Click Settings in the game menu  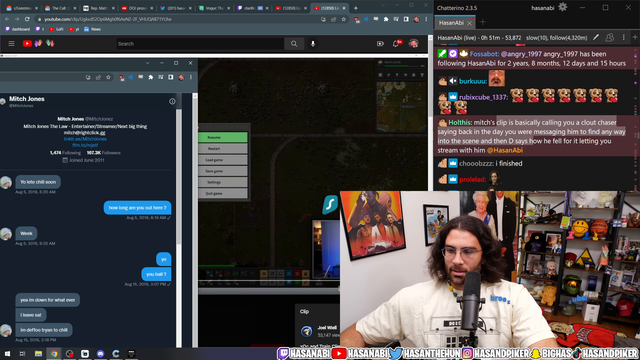[x=223, y=182]
